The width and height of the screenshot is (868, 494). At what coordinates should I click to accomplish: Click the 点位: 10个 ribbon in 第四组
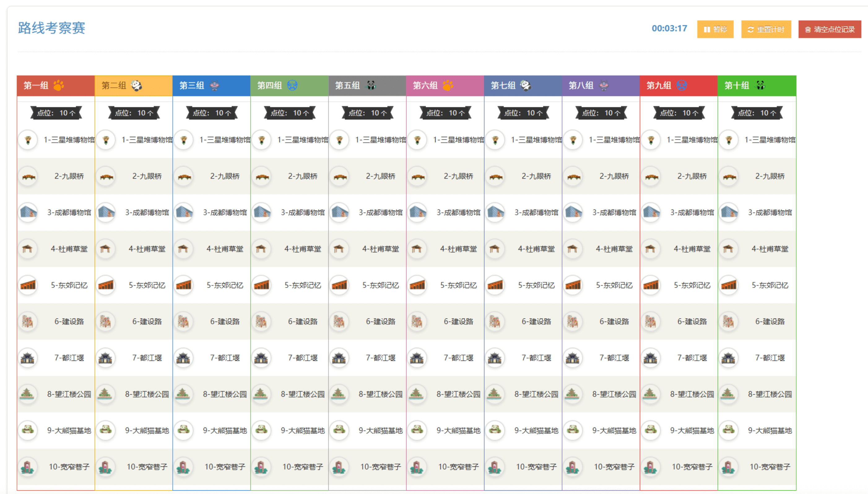click(x=289, y=113)
